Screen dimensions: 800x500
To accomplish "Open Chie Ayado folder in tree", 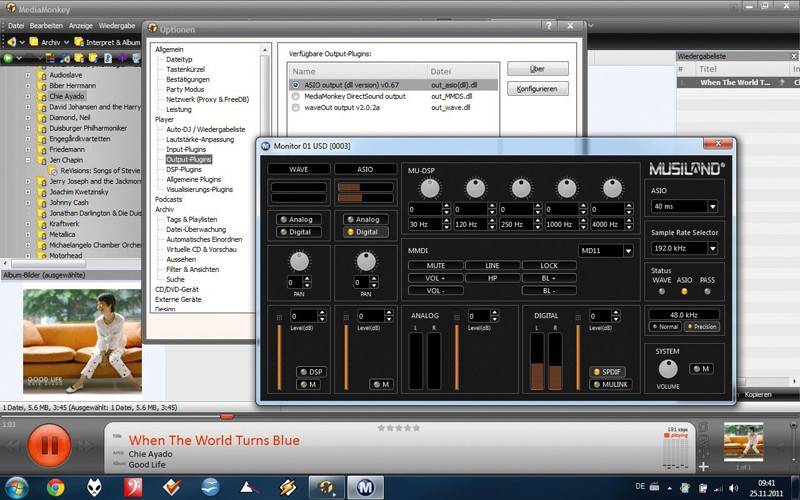I will [67, 96].
